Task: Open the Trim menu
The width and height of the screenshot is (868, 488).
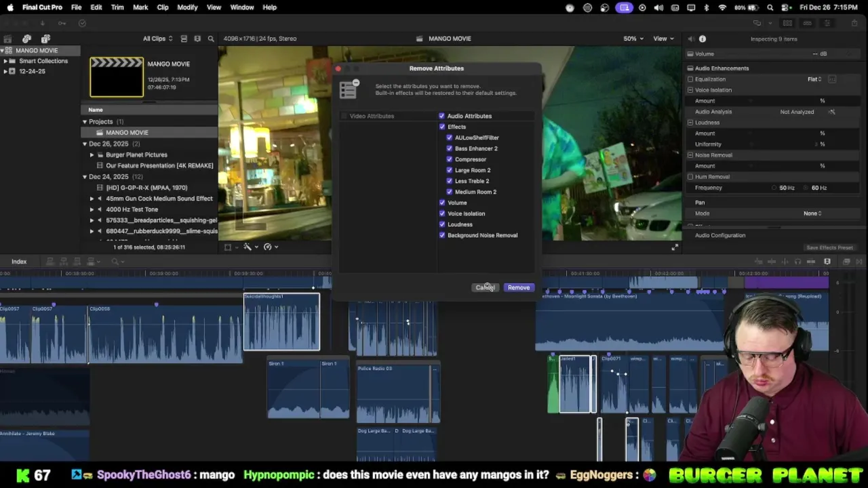Action: coord(117,7)
